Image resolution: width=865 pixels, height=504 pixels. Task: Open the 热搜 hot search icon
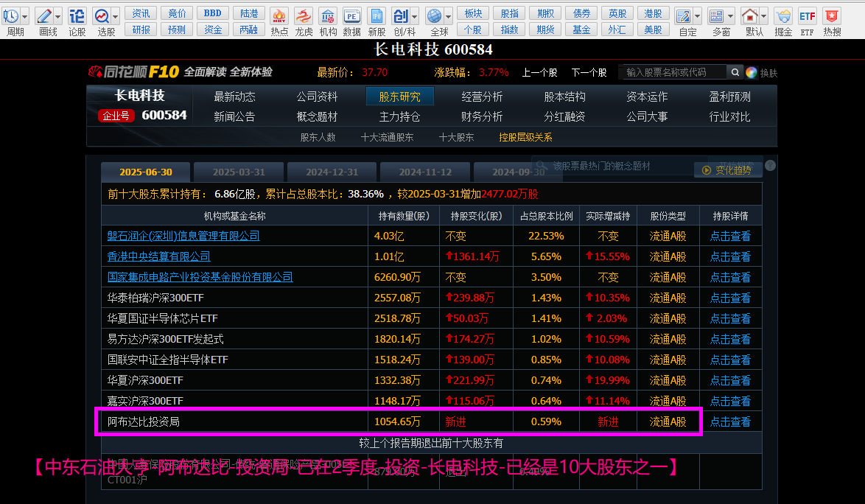pyautogui.click(x=831, y=16)
